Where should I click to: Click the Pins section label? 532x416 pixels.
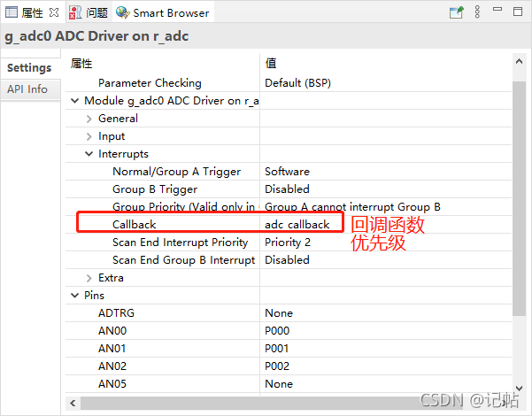94,296
